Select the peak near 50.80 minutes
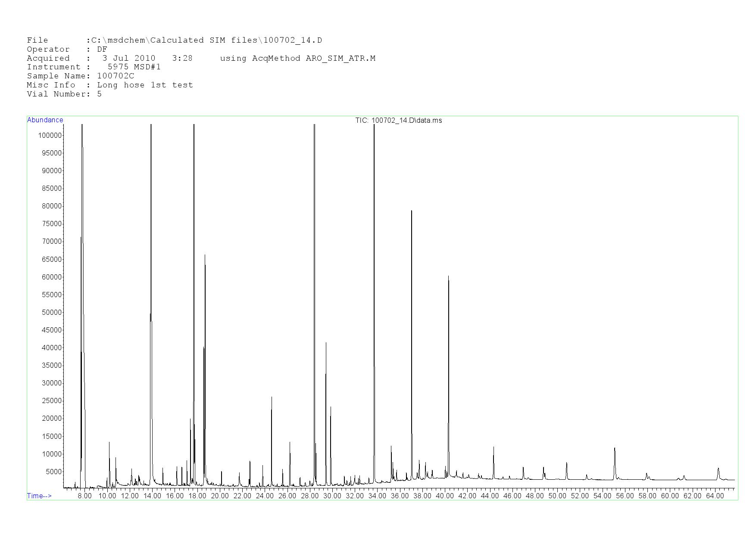 (x=566, y=463)
